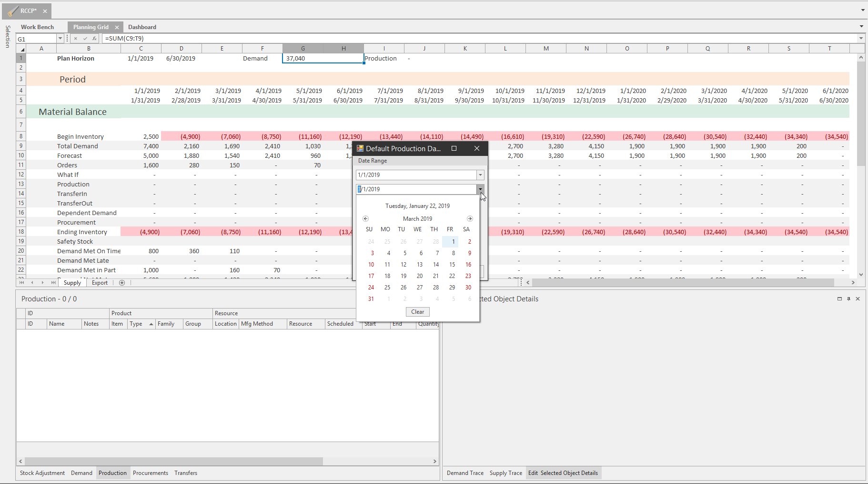The width and height of the screenshot is (868, 484).
Task: Click the Mfg Method column header
Action: pyautogui.click(x=263, y=324)
